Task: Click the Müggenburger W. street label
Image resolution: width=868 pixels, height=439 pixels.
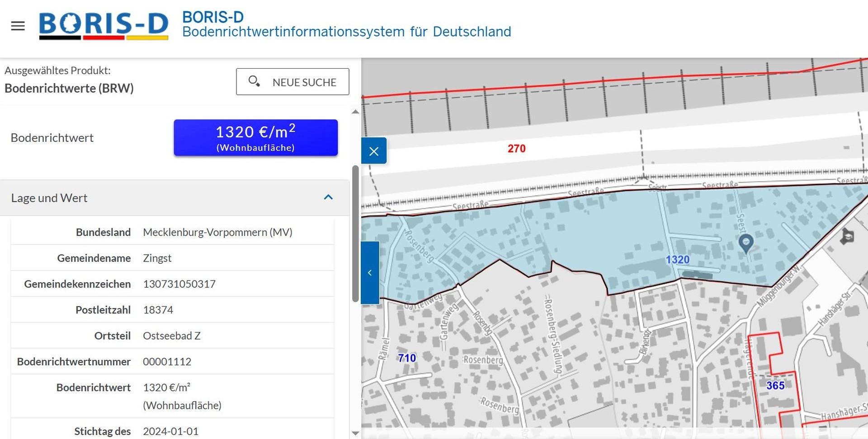Action: [779, 285]
